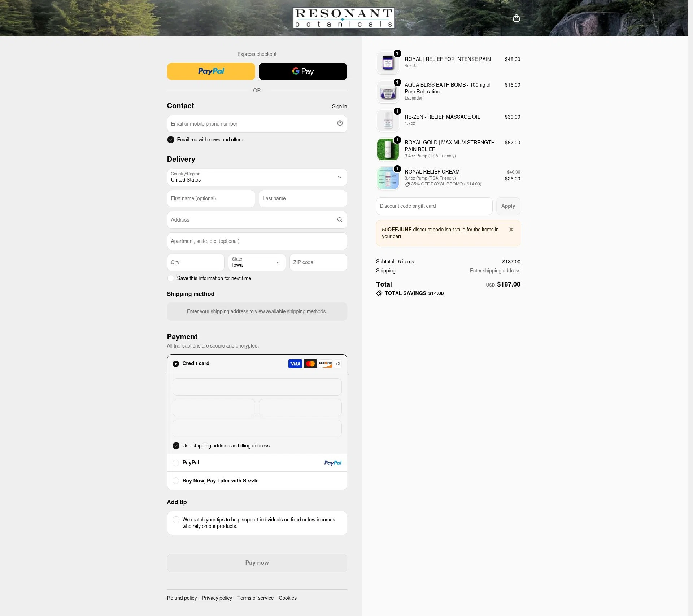Apply the discount code
This screenshot has width=693, height=616.
[508, 206]
